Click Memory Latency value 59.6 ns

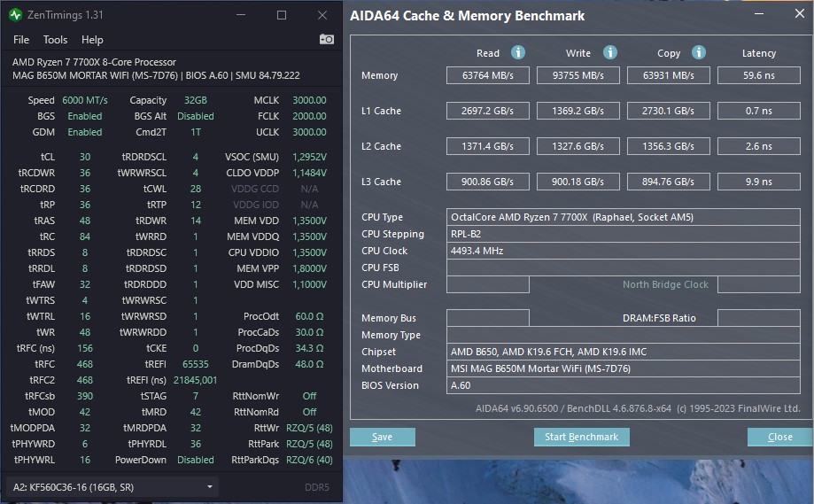coord(758,75)
